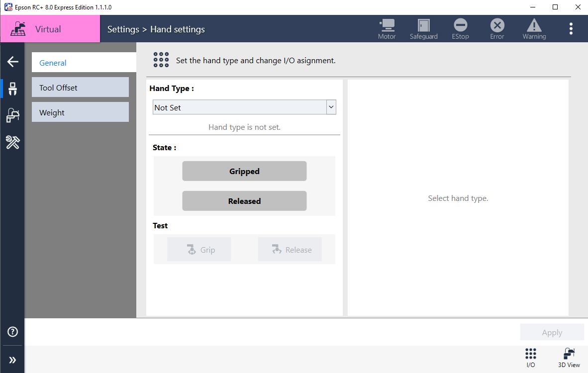Open the tools wrench-and-hammer sidebar icon
588x373 pixels.
[x=13, y=142]
